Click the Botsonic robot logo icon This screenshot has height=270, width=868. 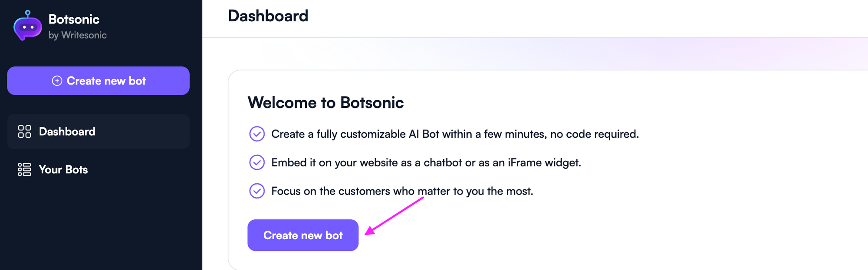click(27, 26)
